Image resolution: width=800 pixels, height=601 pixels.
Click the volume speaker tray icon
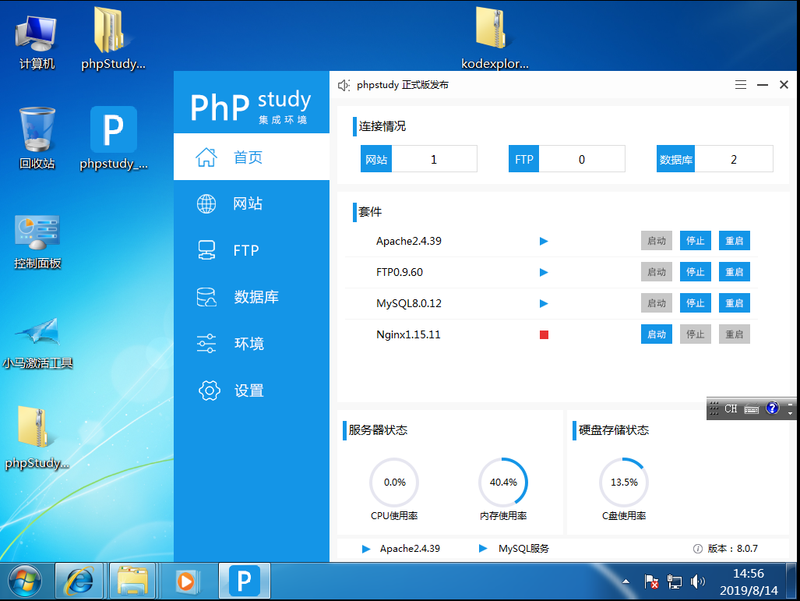[x=697, y=582]
